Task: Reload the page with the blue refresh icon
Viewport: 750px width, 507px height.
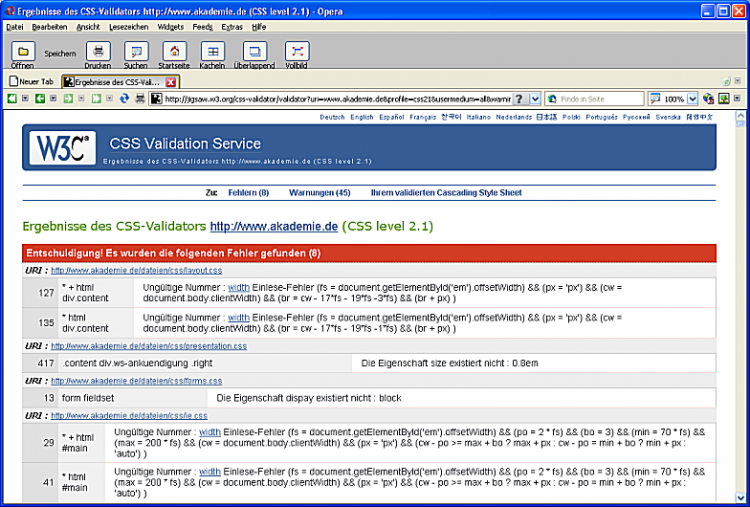Action: (125, 99)
